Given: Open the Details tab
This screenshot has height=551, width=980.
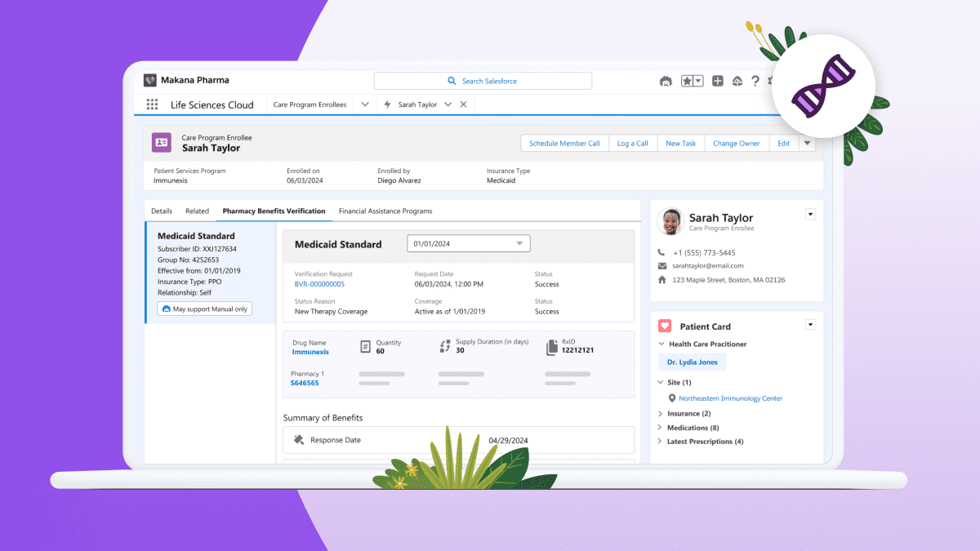Looking at the screenshot, I should point(161,211).
